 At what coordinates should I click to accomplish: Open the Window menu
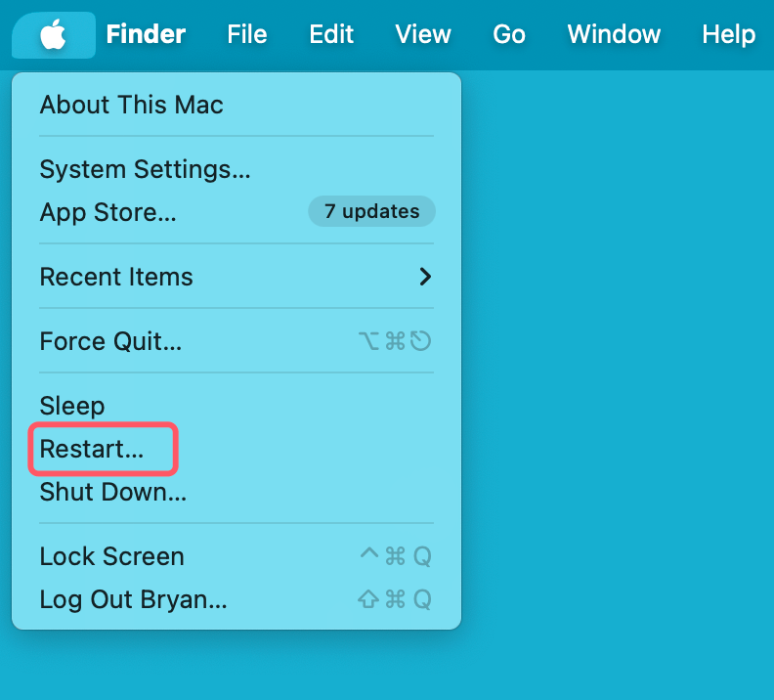pos(614,35)
